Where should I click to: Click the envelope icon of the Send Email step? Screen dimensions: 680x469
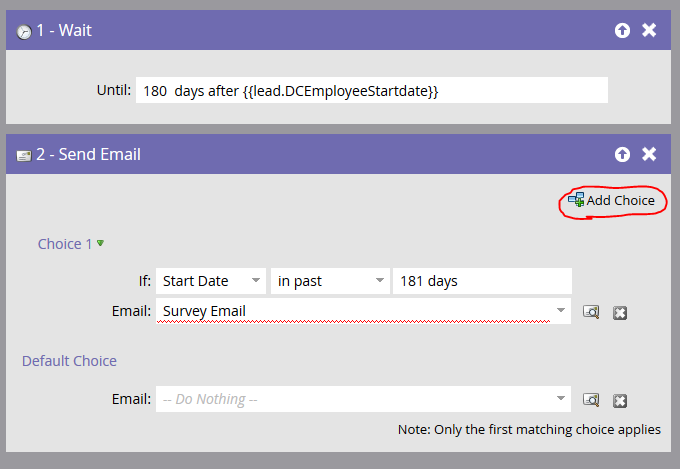click(24, 155)
